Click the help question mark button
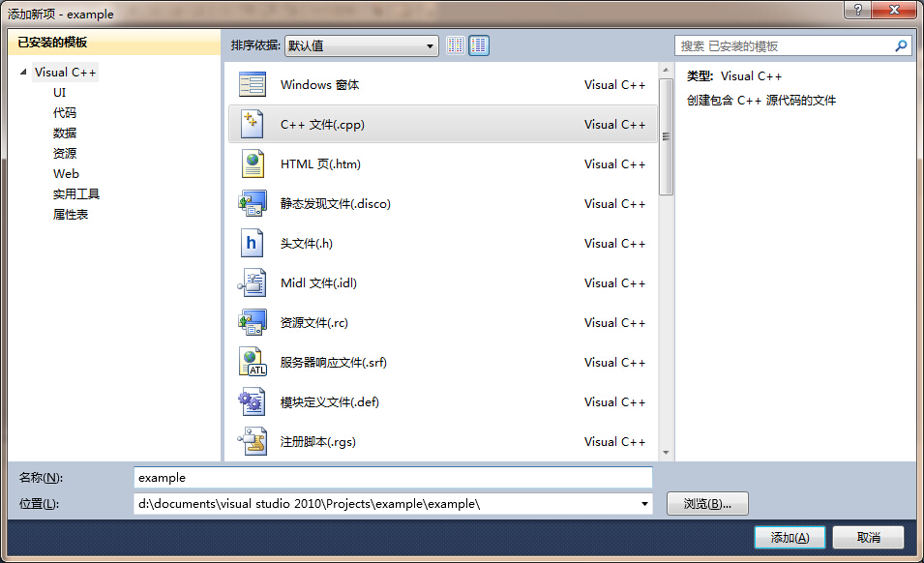The height and width of the screenshot is (563, 924). tap(857, 10)
